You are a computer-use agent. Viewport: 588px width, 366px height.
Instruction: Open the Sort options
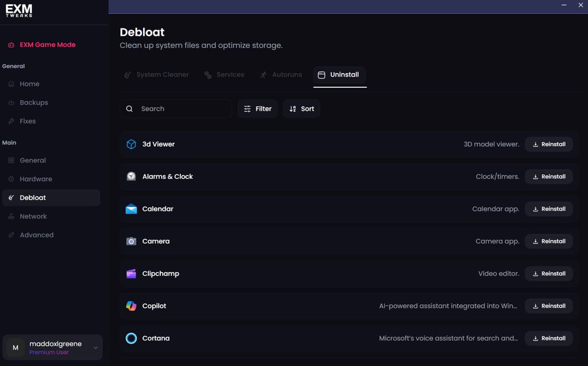pyautogui.click(x=301, y=109)
